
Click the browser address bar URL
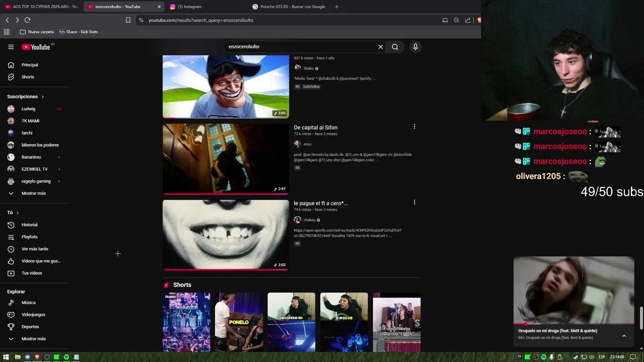pos(201,20)
